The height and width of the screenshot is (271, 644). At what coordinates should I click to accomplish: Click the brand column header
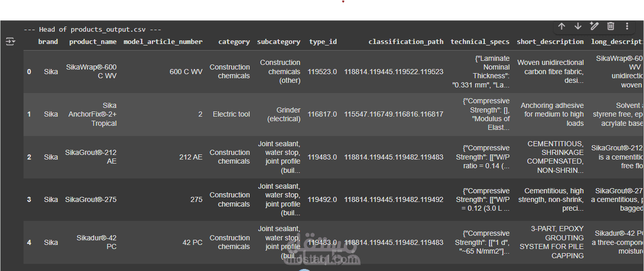[x=48, y=42]
